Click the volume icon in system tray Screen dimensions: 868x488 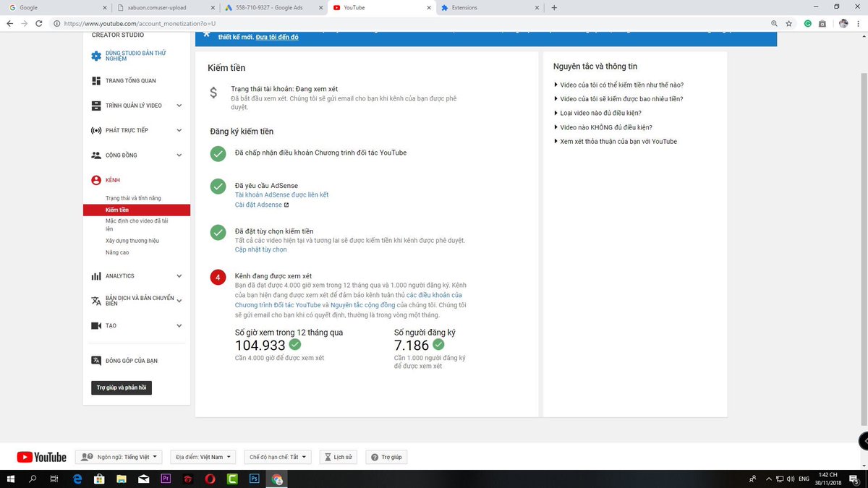pyautogui.click(x=791, y=479)
